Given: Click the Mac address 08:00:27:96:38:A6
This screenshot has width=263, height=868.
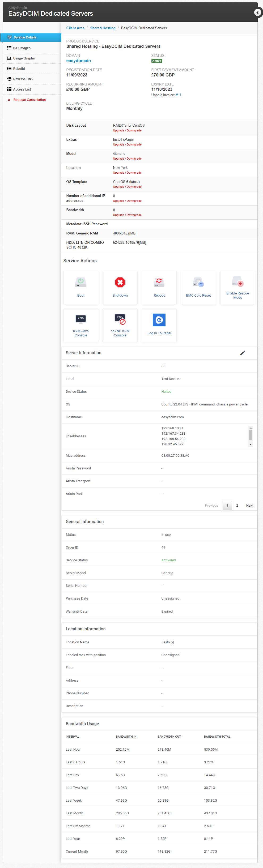Looking at the screenshot, I should (x=175, y=456).
